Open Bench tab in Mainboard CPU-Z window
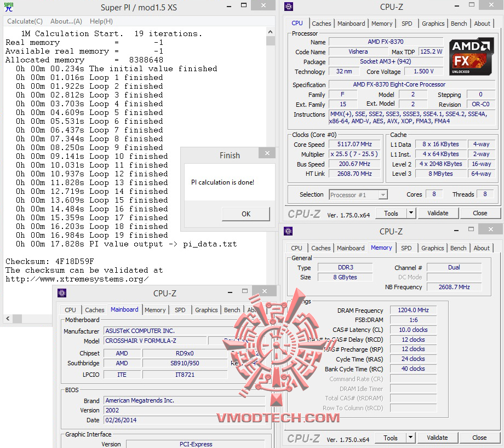 232,310
